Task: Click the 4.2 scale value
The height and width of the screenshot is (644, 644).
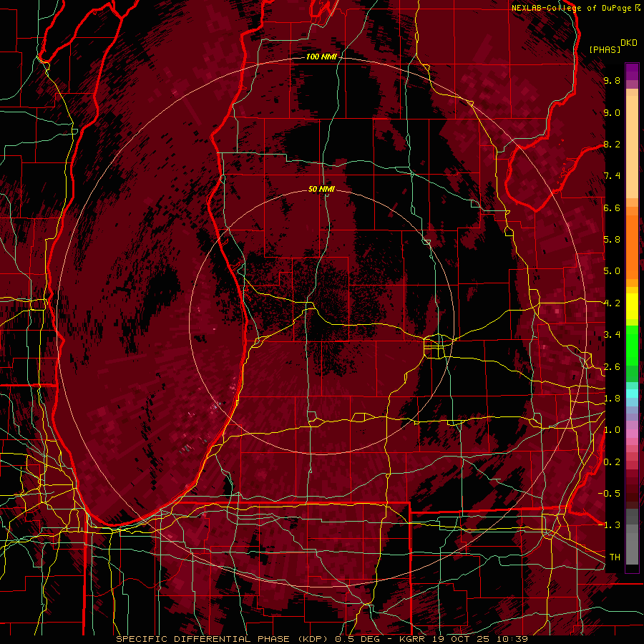Action: pyautogui.click(x=612, y=303)
